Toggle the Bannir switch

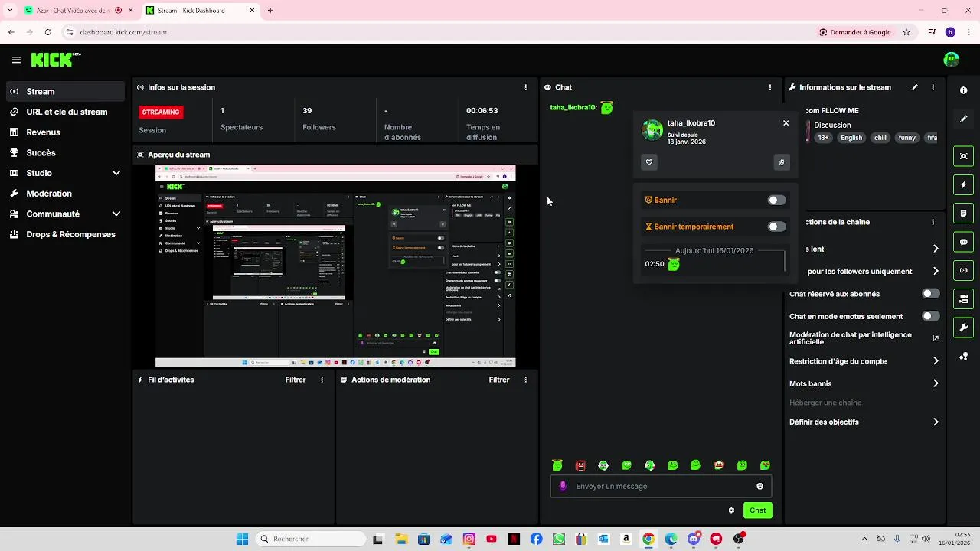coord(776,201)
